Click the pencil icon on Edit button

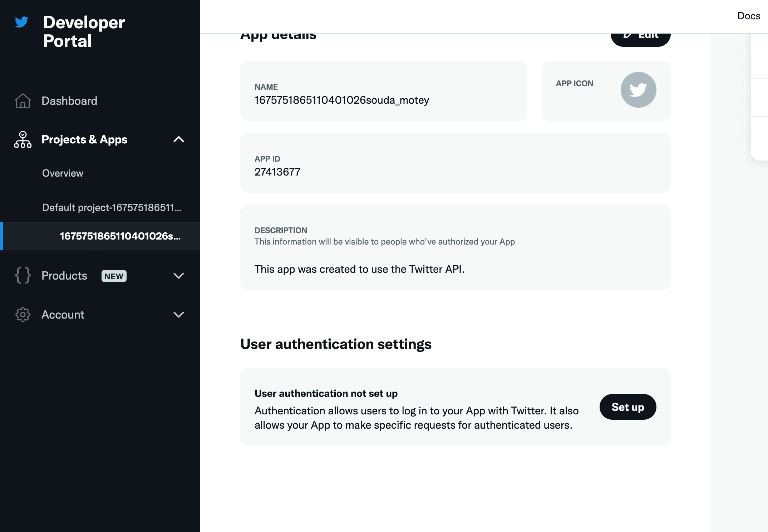click(627, 35)
